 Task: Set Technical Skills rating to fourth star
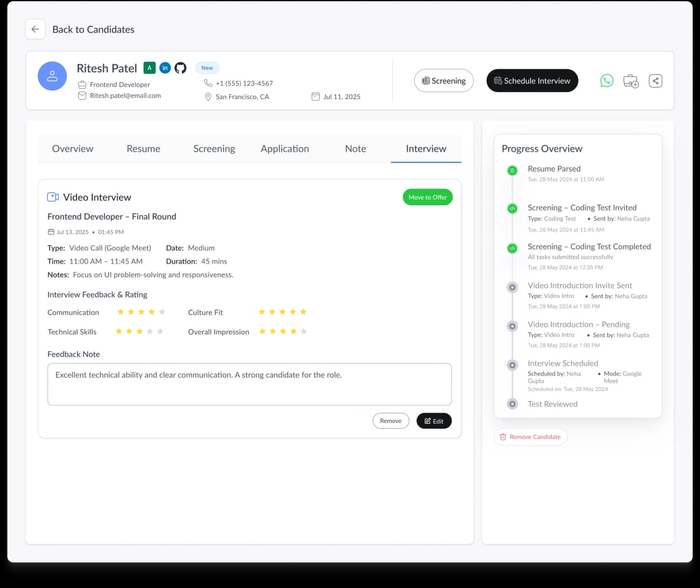149,331
